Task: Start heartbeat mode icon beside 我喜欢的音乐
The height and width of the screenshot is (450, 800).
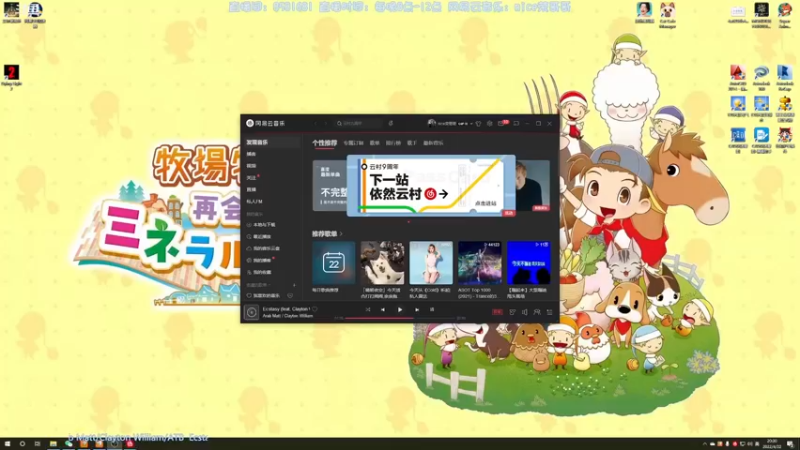Action: coord(290,295)
